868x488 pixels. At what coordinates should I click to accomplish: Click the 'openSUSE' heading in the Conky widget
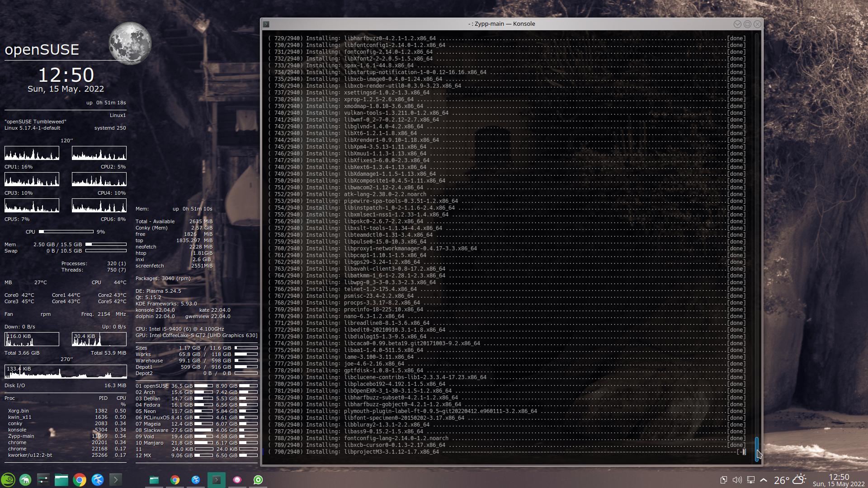pyautogui.click(x=42, y=50)
